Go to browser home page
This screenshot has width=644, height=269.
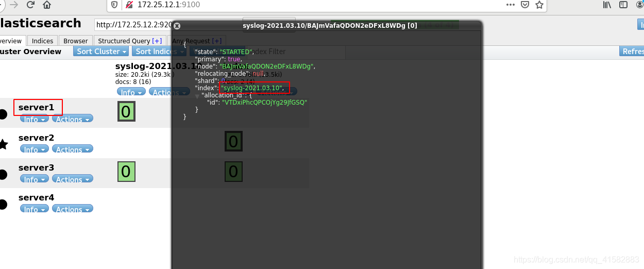pos(47,5)
